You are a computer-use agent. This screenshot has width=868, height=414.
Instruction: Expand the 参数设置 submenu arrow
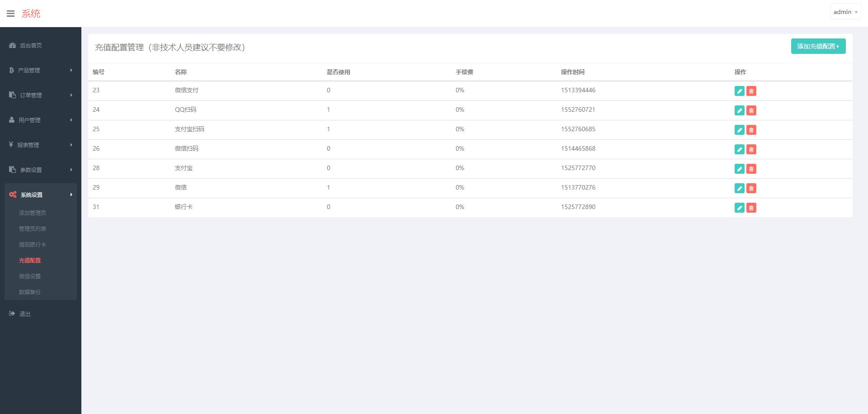71,170
